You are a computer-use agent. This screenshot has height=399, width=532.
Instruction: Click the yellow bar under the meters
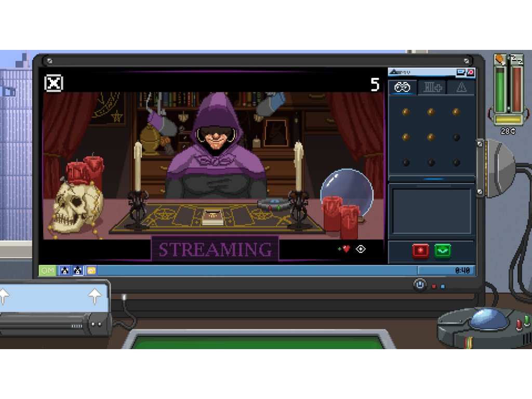508,120
